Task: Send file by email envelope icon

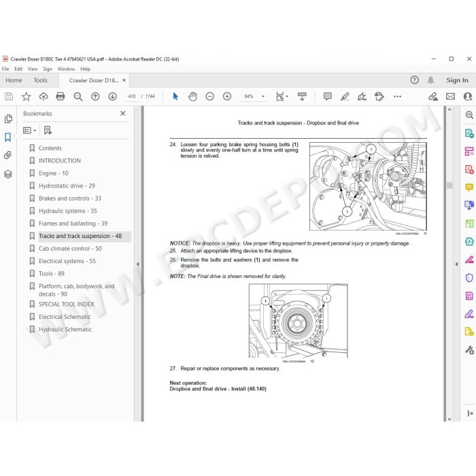Action: point(450,97)
